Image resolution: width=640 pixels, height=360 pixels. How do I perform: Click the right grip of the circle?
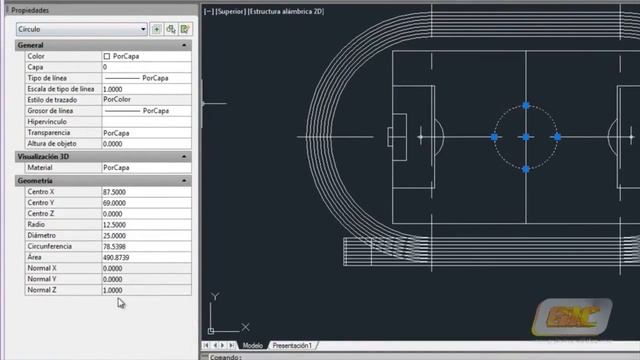point(558,137)
